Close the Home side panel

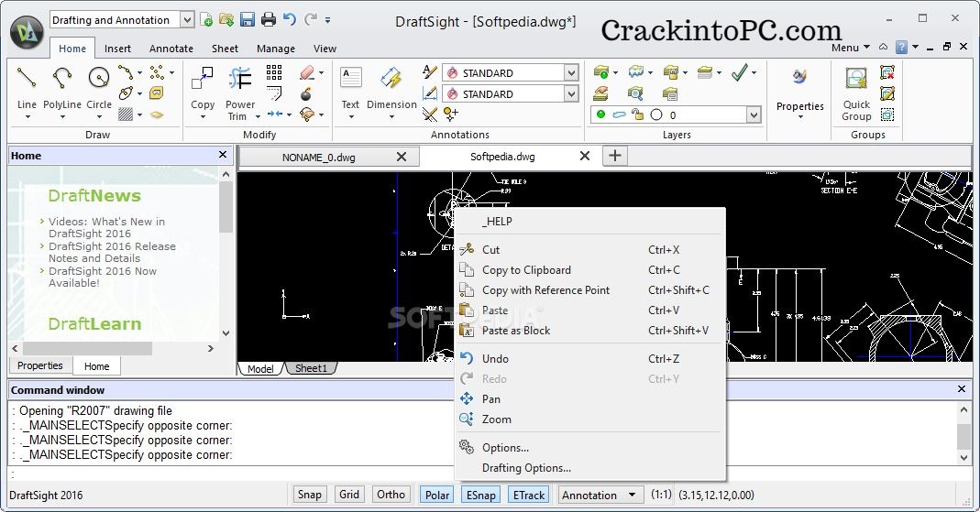(x=223, y=154)
